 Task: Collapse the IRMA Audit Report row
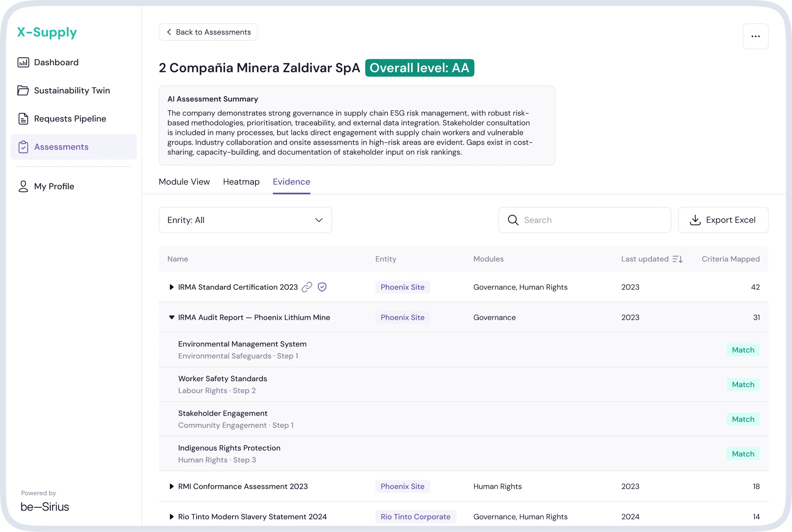171,318
